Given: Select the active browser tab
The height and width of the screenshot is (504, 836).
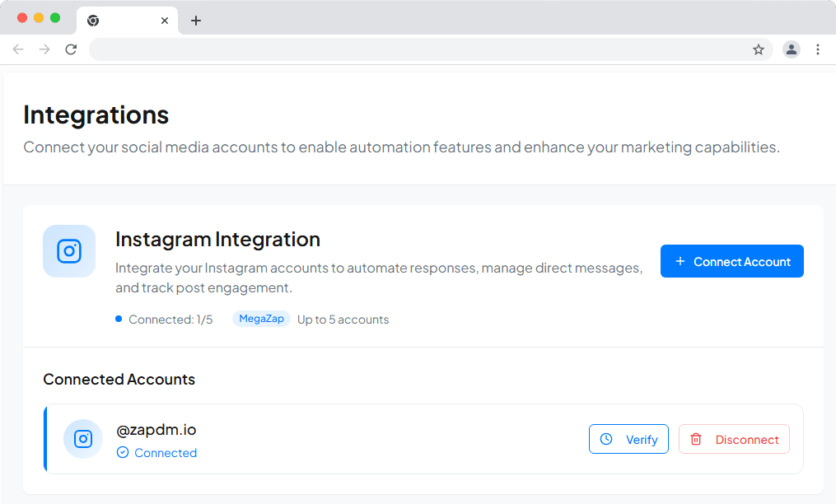Looking at the screenshot, I should (128, 21).
